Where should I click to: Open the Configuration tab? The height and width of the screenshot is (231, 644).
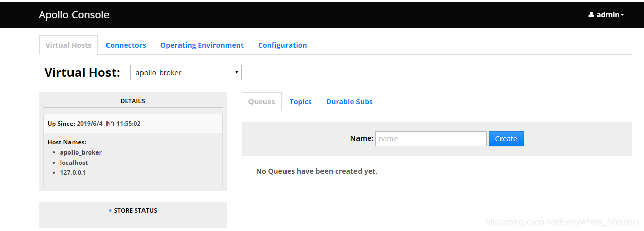(282, 45)
